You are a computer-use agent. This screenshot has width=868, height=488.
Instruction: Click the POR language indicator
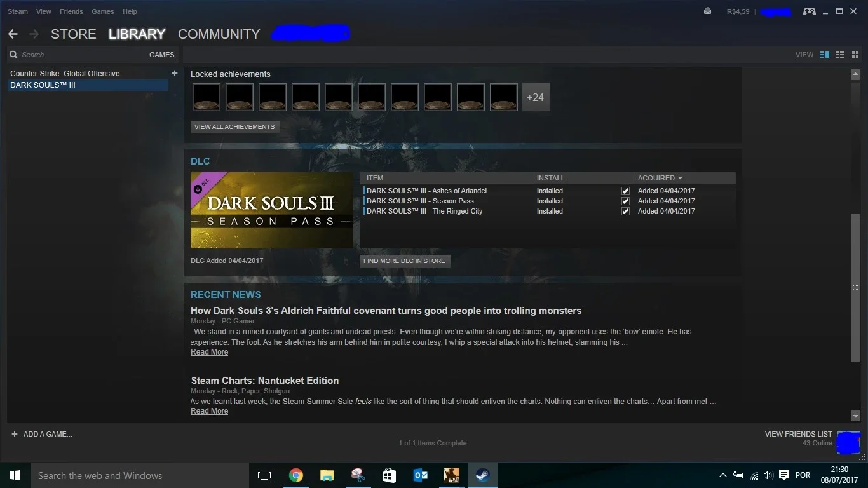pyautogui.click(x=803, y=475)
